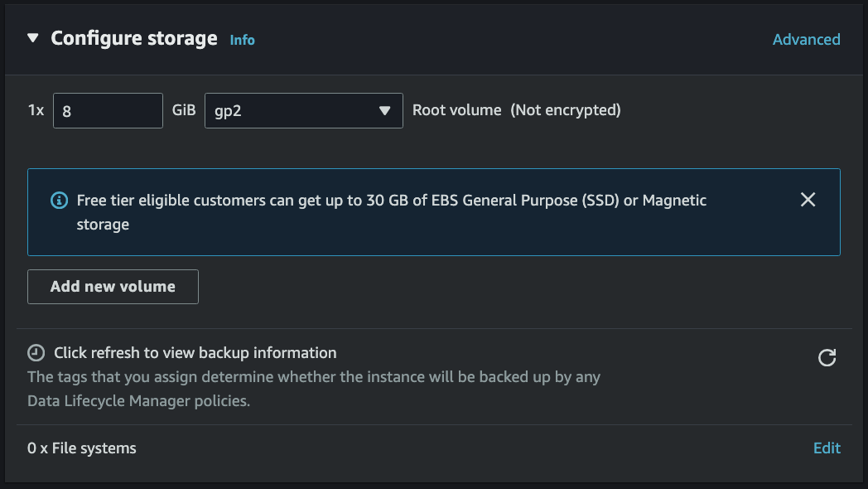Switch to Advanced storage view
Image resolution: width=868 pixels, height=489 pixels.
click(x=806, y=39)
